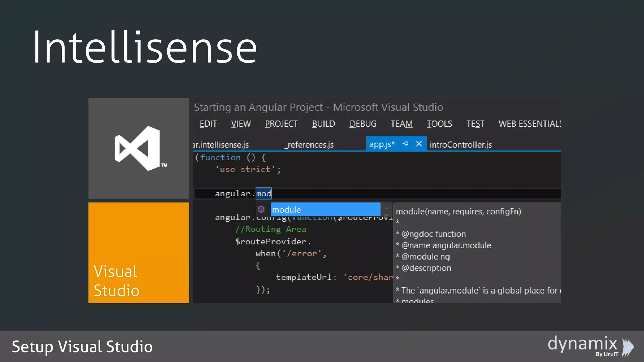Click the Intellisense slide title
Viewport: 644px width, 362px height.
(x=145, y=47)
